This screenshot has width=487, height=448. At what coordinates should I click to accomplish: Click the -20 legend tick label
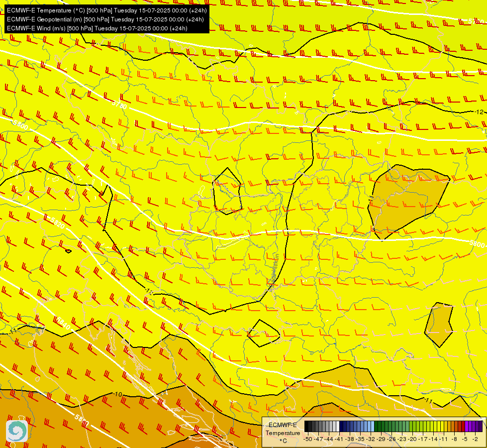click(412, 439)
